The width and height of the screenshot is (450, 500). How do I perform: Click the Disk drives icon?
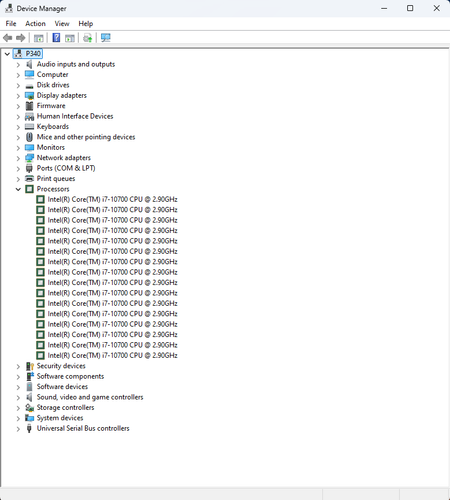(29, 85)
